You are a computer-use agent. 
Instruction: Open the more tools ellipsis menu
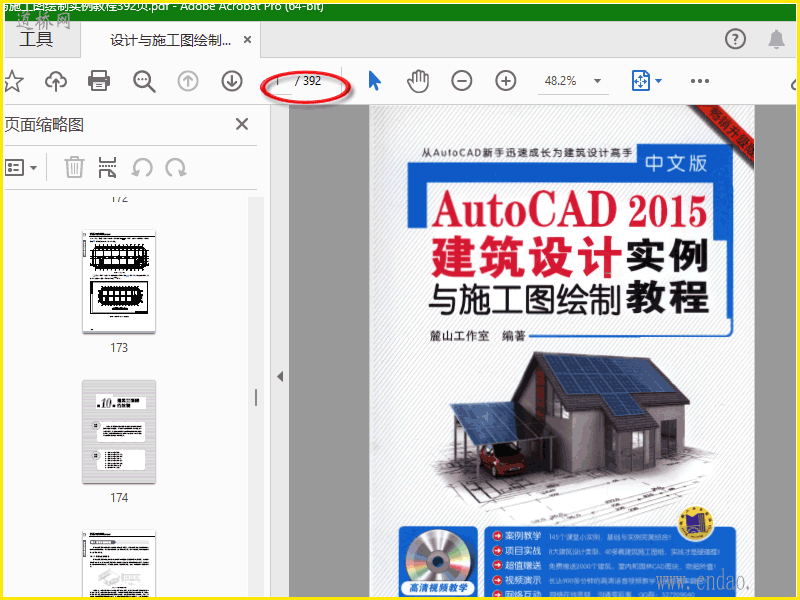699,81
